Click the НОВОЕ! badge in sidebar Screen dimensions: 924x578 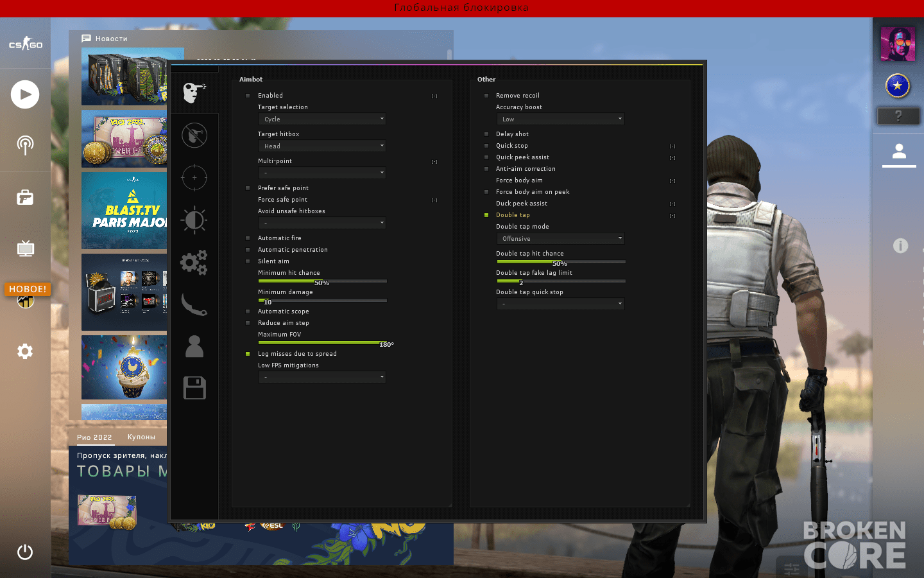pyautogui.click(x=28, y=289)
